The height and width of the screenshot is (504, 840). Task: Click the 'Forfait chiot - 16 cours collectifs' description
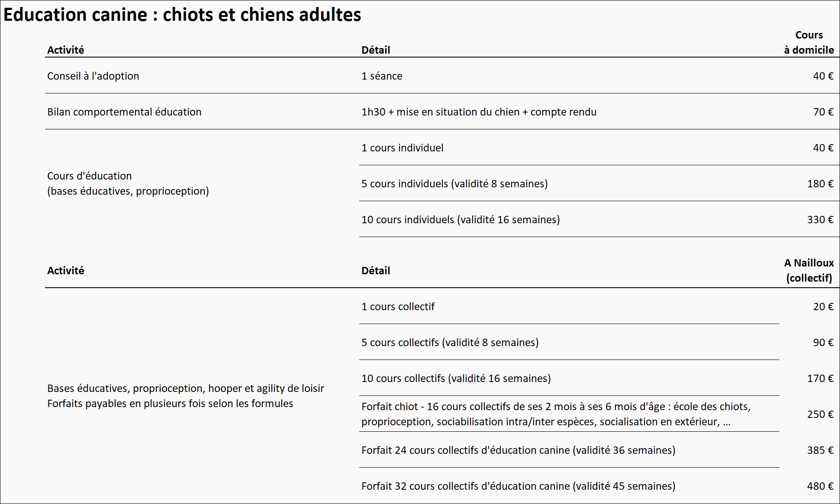click(x=556, y=414)
